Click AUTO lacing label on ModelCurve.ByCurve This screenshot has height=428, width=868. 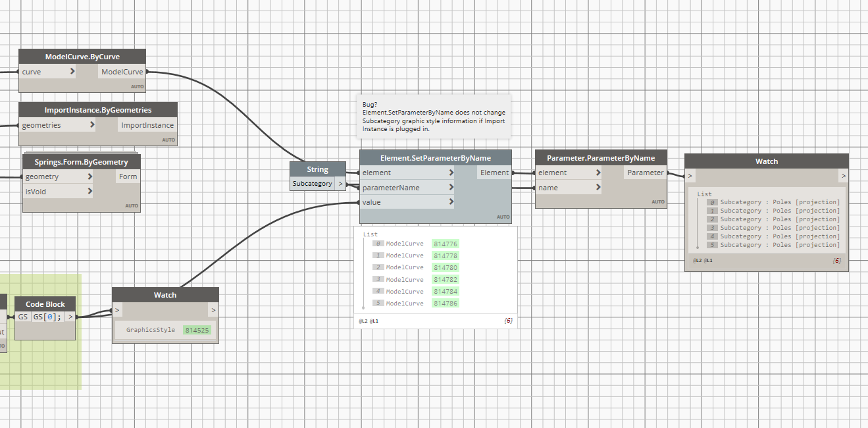[137, 86]
